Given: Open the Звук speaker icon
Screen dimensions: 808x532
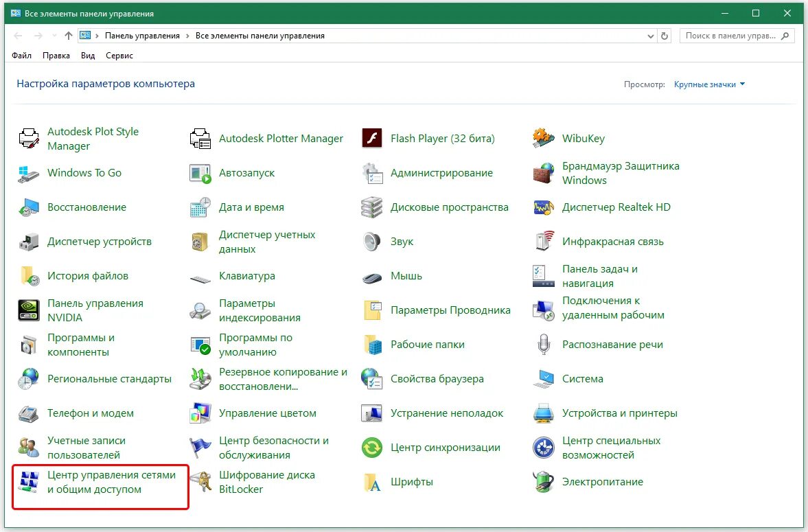Looking at the screenshot, I should tap(372, 242).
